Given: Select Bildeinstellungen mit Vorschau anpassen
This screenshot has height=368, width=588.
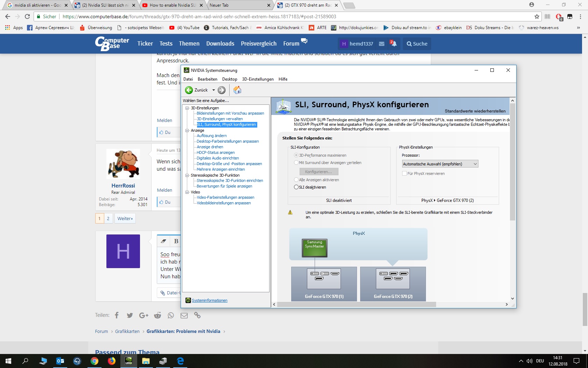Looking at the screenshot, I should [x=230, y=113].
